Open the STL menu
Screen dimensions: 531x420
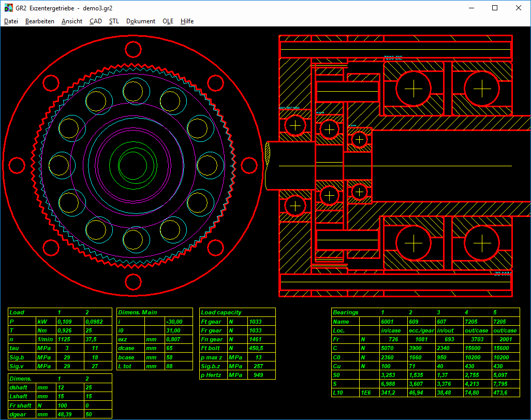(114, 21)
